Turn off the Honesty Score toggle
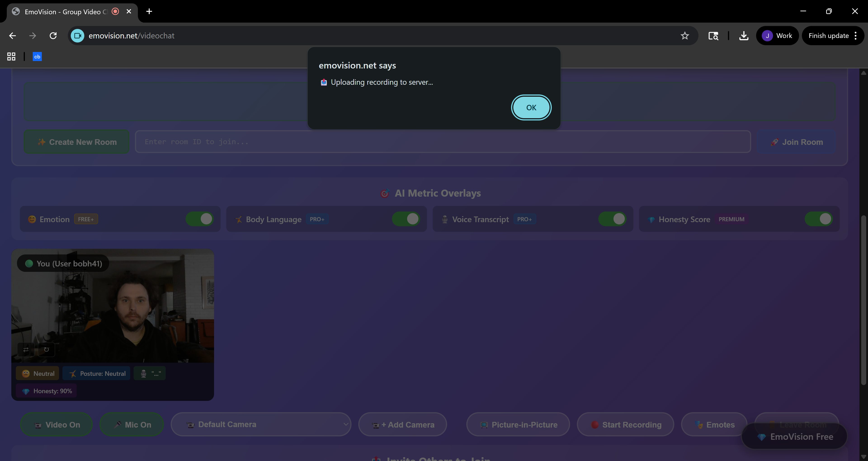Screen dimensions: 868x461 (x=819, y=219)
